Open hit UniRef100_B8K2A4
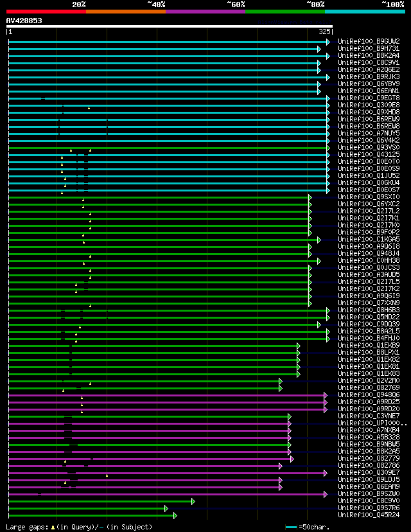Viewport: 411px width, 532px height. (x=369, y=55)
